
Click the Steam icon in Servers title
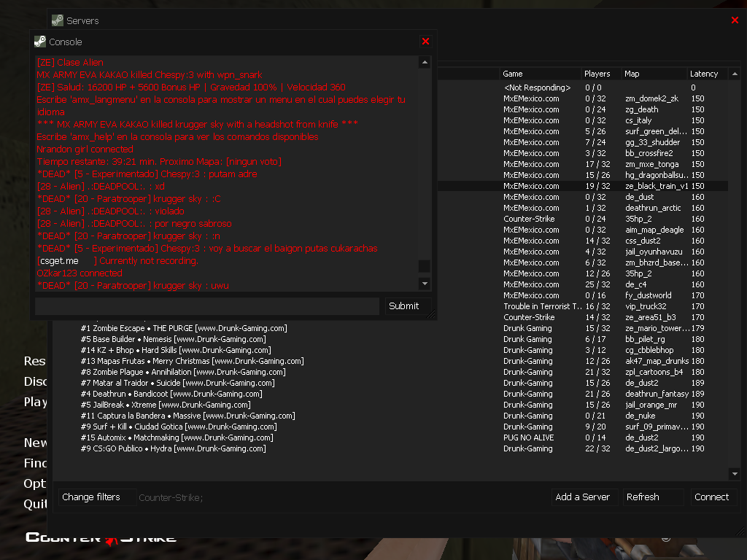click(x=58, y=20)
